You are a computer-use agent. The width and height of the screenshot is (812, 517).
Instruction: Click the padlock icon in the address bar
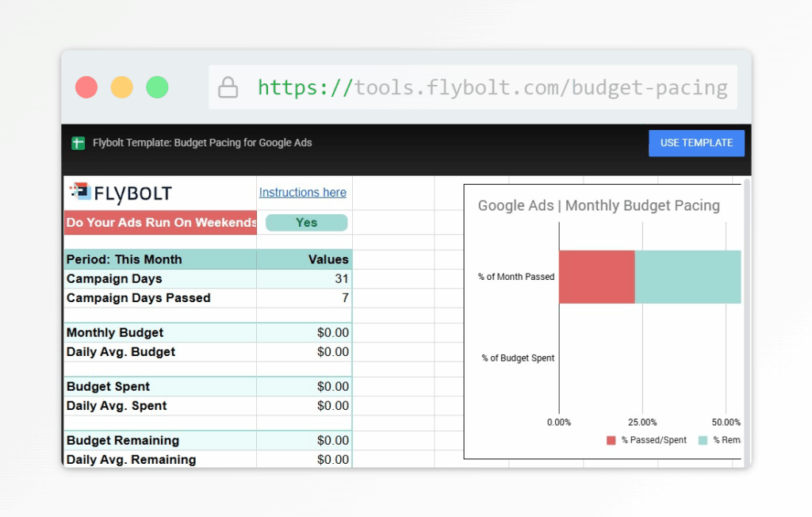point(228,86)
